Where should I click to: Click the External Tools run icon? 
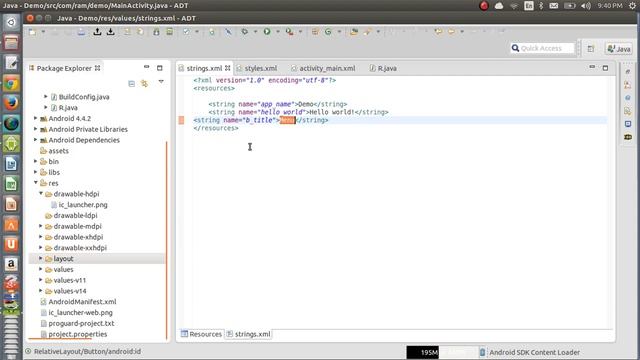(x=289, y=31)
